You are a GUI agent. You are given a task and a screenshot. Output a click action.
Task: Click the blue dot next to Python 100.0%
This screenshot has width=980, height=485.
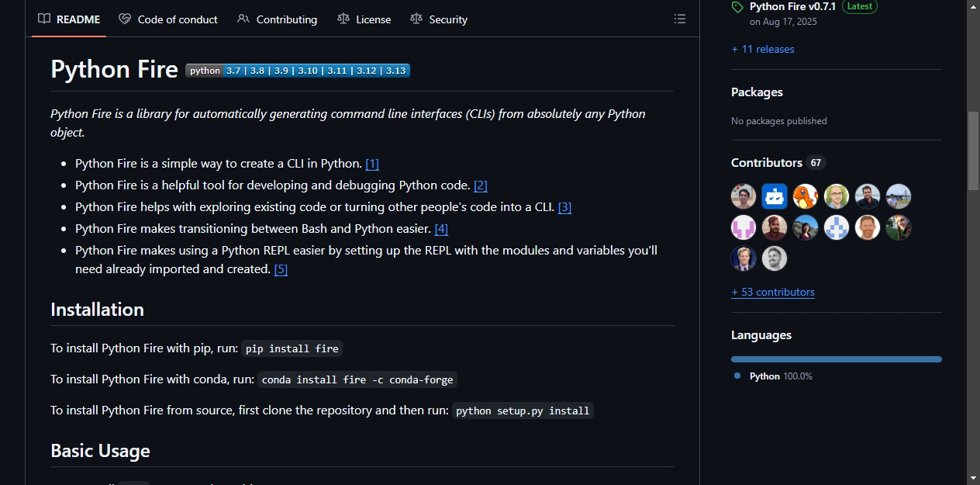(x=737, y=376)
